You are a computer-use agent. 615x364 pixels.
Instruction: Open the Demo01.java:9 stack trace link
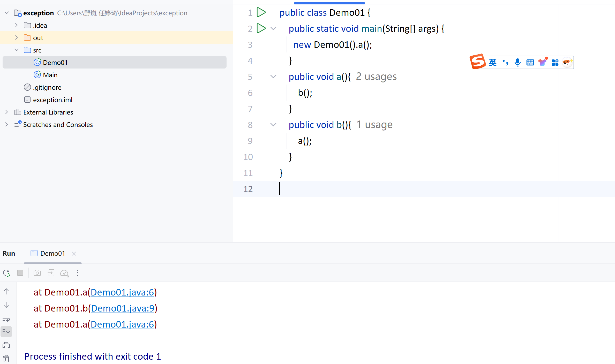coord(123,308)
